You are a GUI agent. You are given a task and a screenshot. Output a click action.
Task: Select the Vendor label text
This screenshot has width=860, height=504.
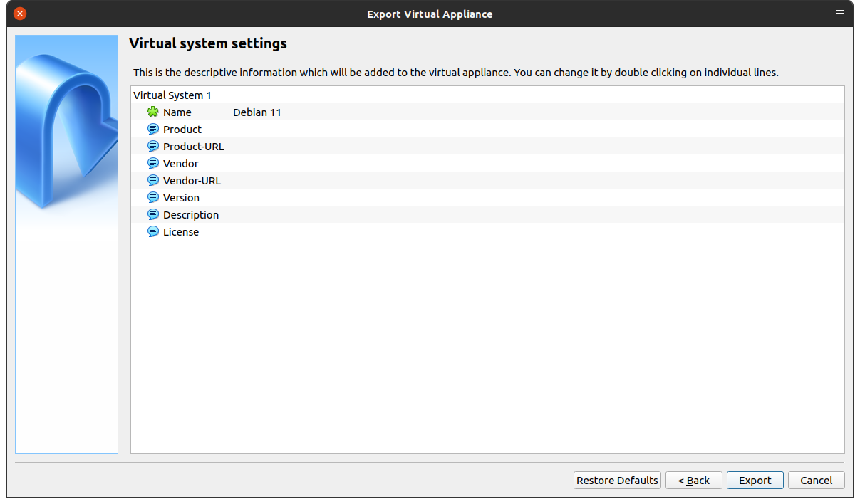pos(180,164)
